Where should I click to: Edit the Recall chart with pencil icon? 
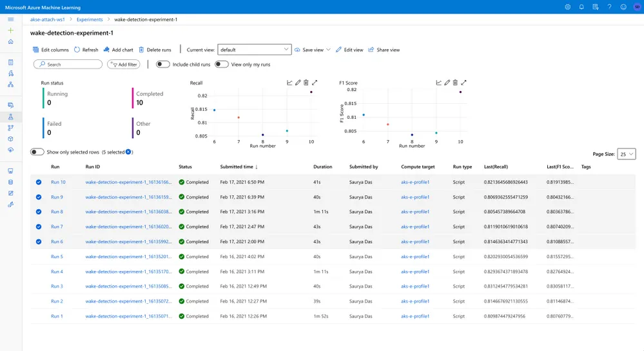point(298,83)
